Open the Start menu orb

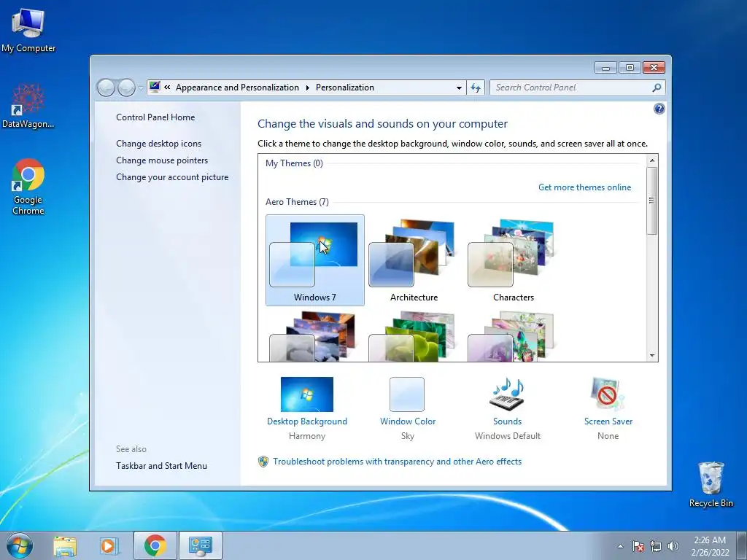click(20, 545)
